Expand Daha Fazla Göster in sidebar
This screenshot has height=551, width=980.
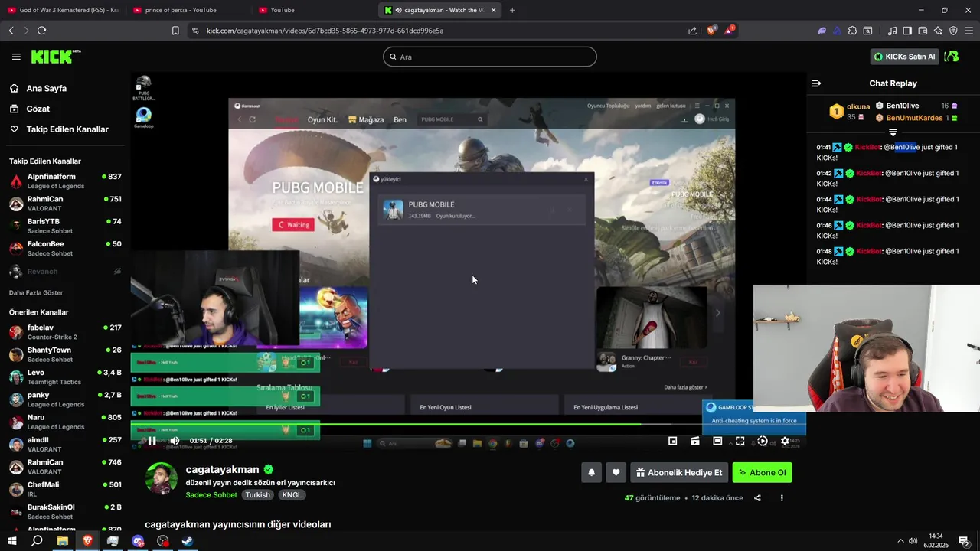[36, 293]
